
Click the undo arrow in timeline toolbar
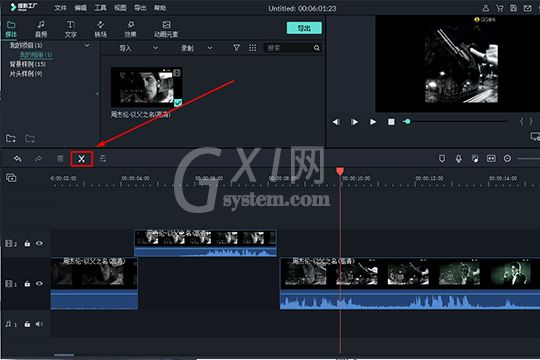tap(18, 159)
